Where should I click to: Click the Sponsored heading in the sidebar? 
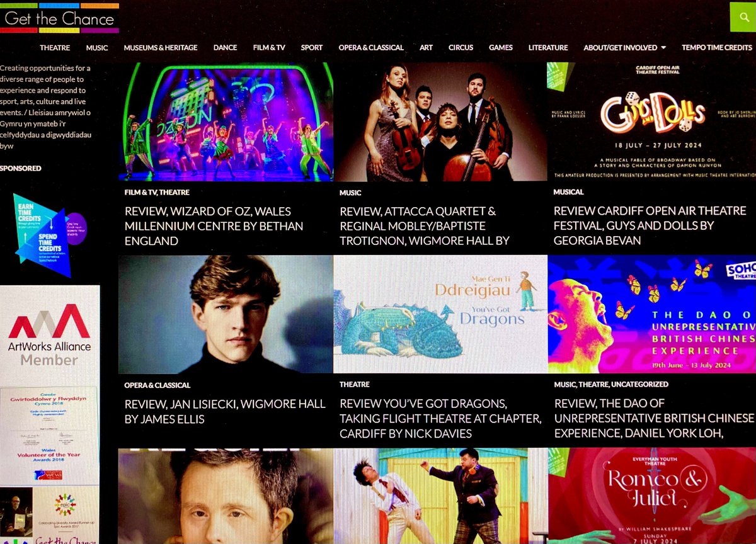[21, 168]
